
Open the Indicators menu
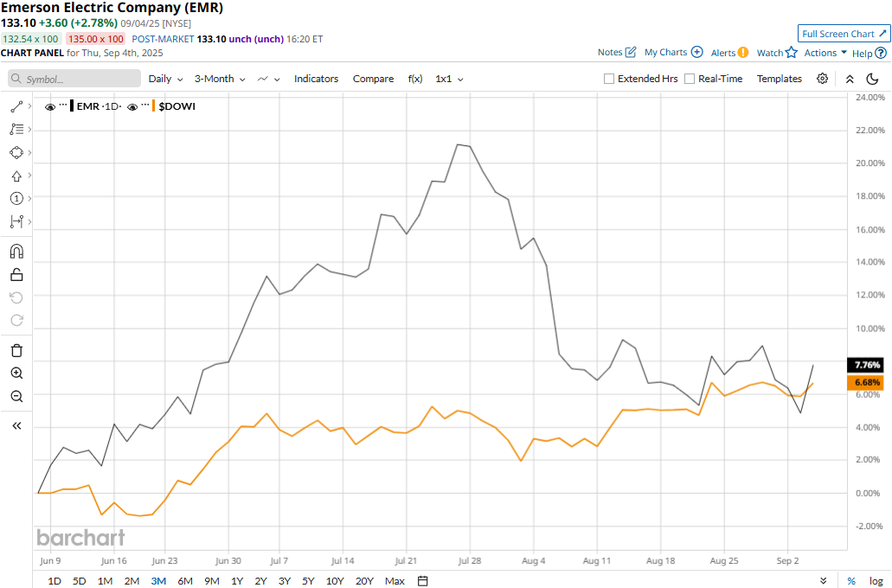[317, 79]
